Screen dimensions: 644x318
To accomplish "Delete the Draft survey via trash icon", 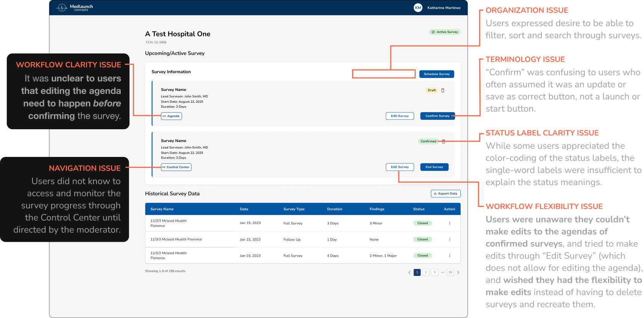I will [x=443, y=90].
